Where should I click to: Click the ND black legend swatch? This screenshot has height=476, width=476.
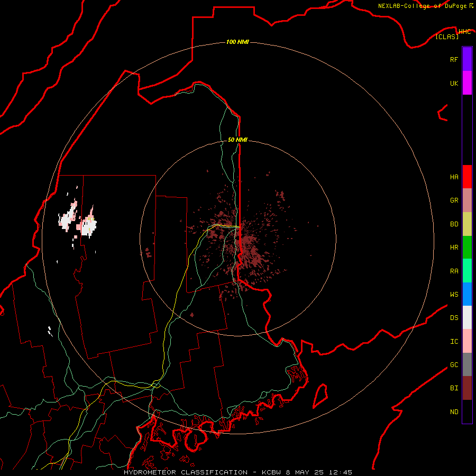tap(467, 411)
